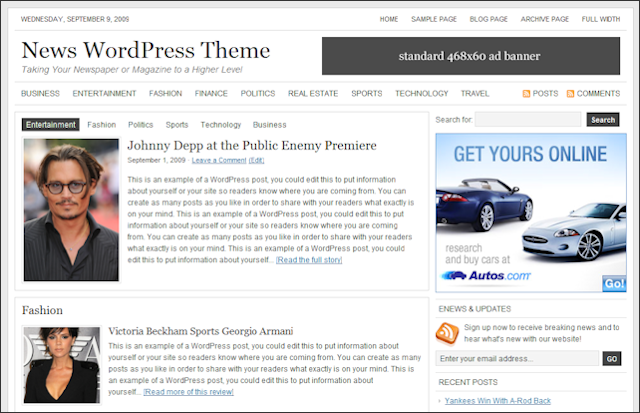
Task: Switch to the Technology featured tab
Action: click(x=221, y=124)
